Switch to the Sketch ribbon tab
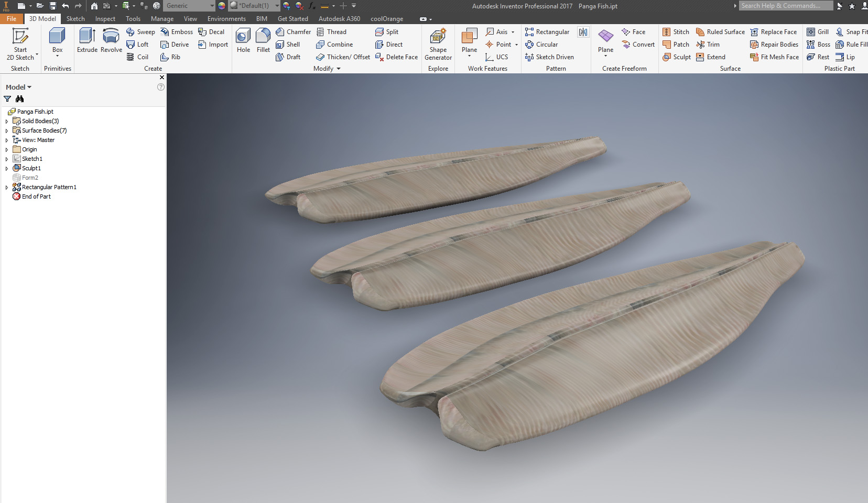Screen dimensions: 868x503 coord(75,18)
